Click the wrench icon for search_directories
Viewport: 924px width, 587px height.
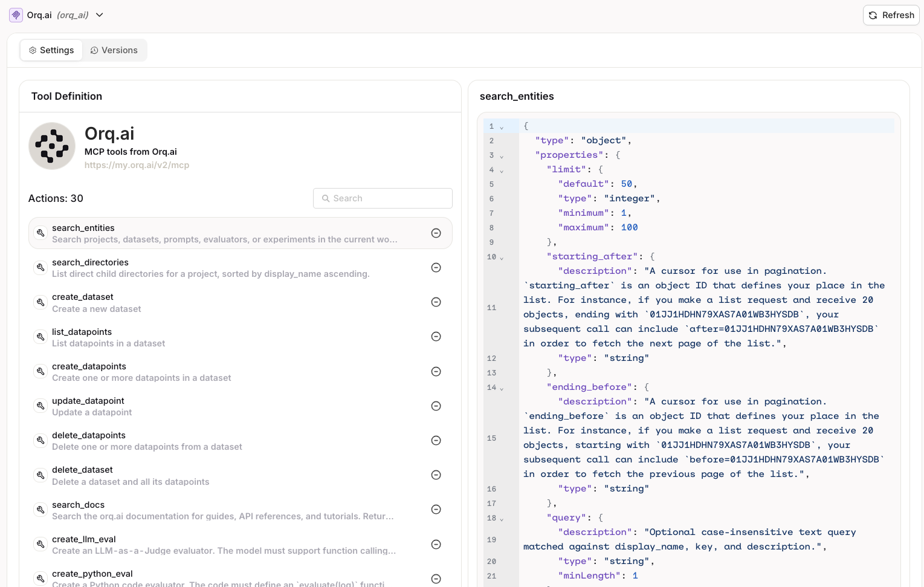click(40, 267)
